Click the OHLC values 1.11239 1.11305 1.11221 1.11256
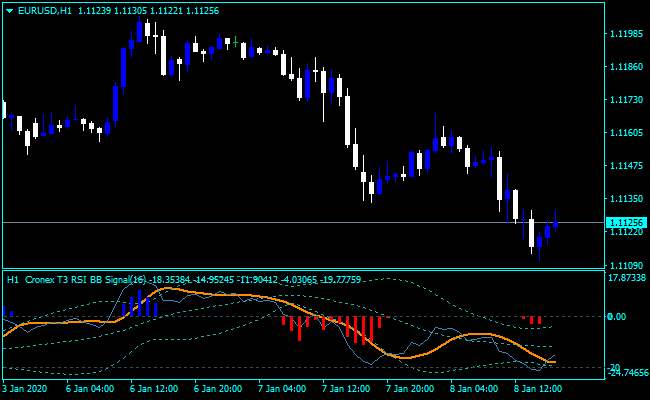Viewport: 650px width, 400px height. point(148,11)
